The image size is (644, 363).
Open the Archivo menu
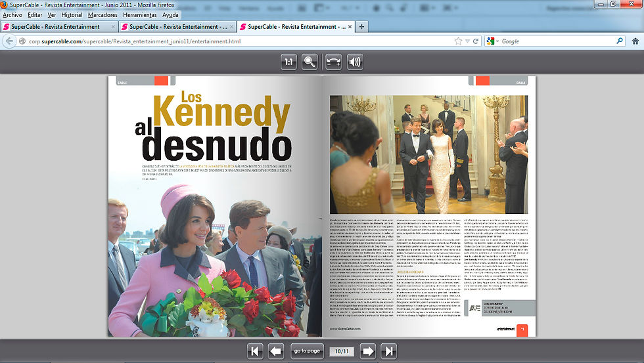pos(12,14)
